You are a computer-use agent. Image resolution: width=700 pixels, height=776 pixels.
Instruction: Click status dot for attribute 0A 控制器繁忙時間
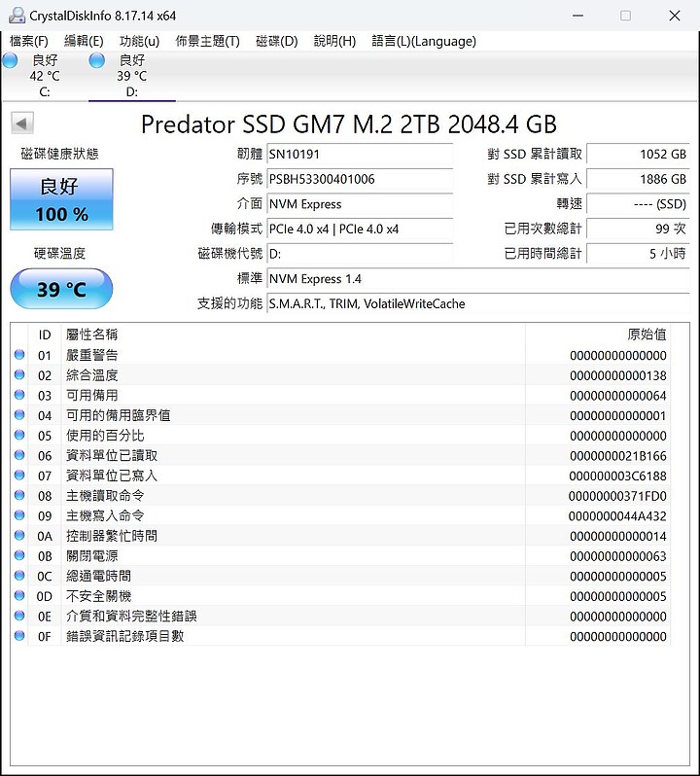tap(19, 535)
